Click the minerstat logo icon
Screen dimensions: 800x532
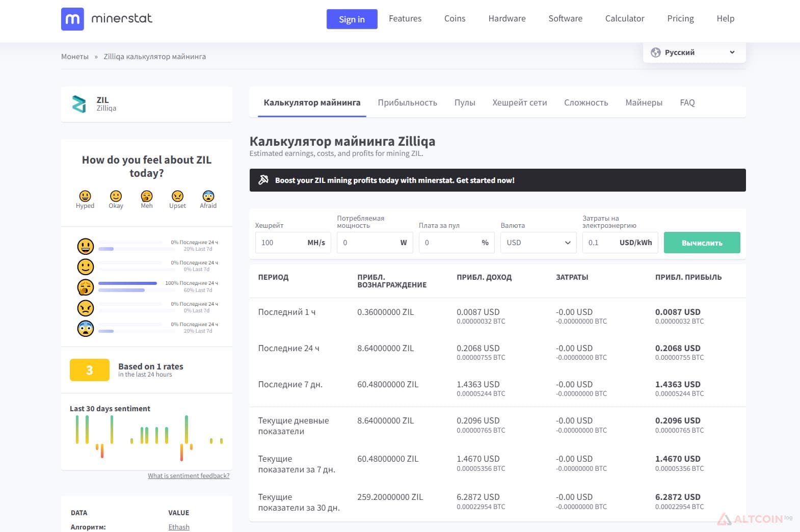click(x=72, y=19)
